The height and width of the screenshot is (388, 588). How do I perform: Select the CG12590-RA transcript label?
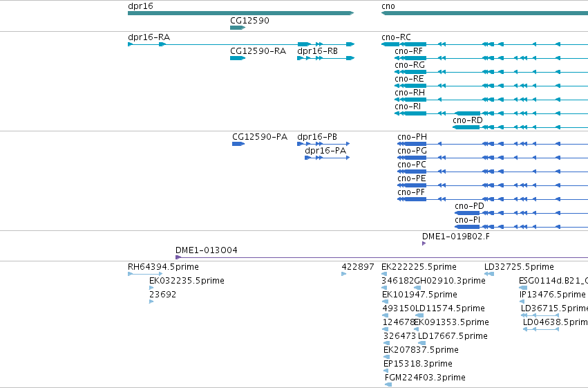tap(258, 51)
